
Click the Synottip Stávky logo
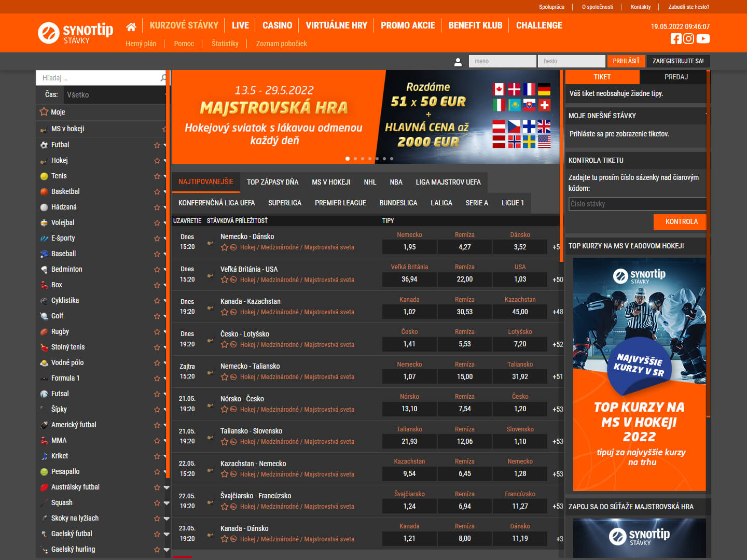click(76, 33)
